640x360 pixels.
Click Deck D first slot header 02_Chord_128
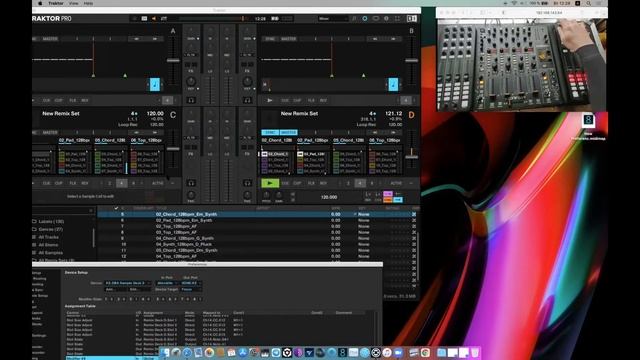[x=277, y=140]
